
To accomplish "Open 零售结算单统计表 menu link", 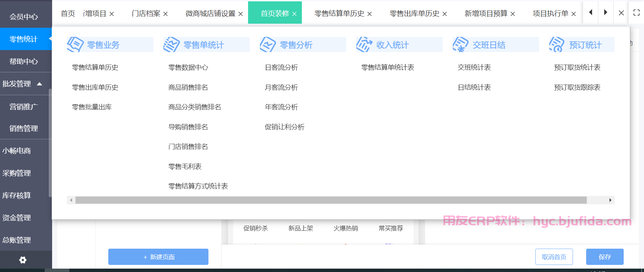I will tap(388, 67).
